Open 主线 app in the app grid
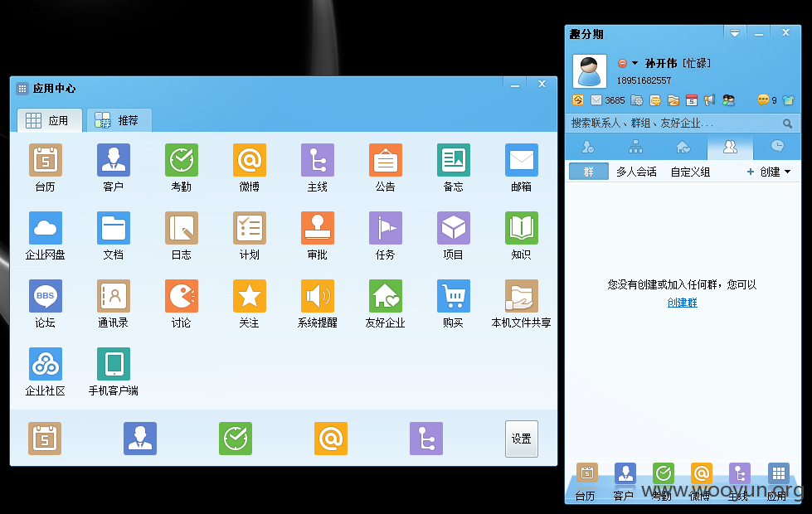The height and width of the screenshot is (514, 812). (318, 161)
